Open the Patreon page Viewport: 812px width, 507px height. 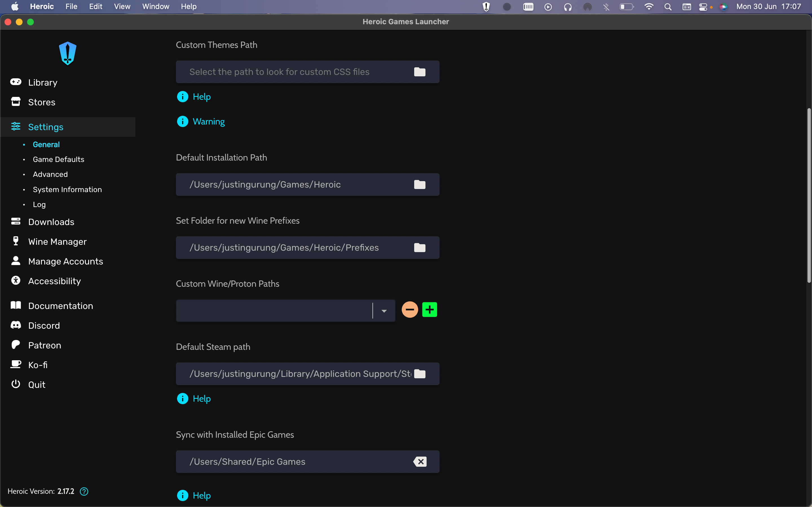pos(45,345)
